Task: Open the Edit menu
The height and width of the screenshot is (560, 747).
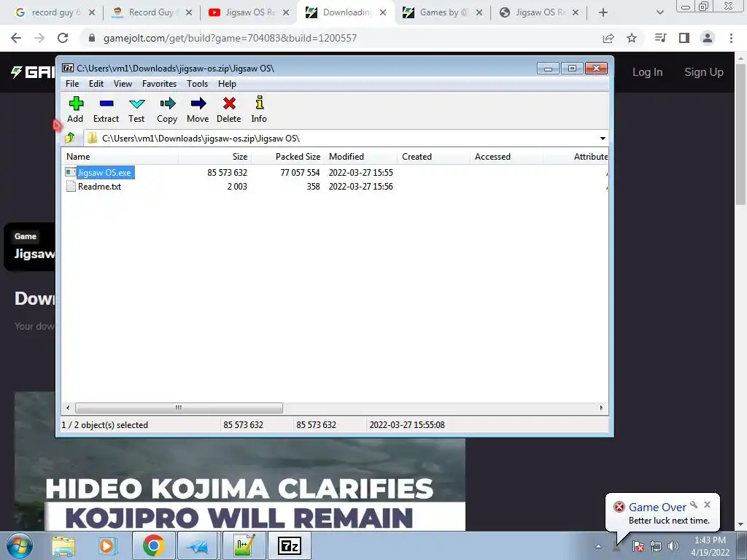Action: [96, 84]
